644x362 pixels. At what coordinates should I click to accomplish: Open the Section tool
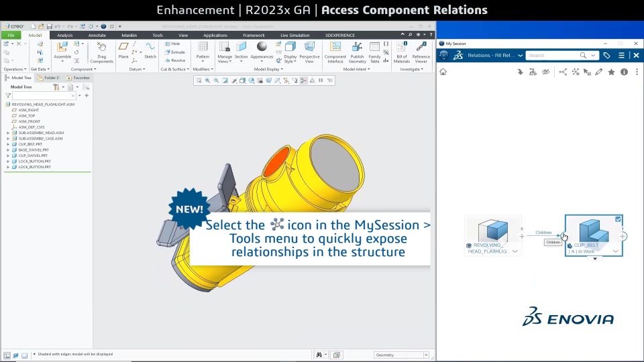coord(241,50)
